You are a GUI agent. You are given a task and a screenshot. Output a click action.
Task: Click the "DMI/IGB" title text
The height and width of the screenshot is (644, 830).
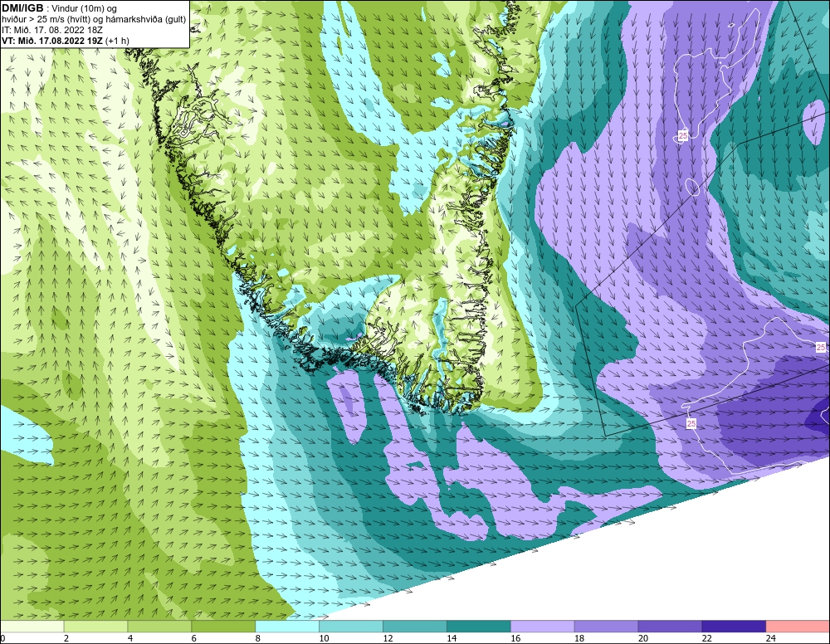coord(22,8)
